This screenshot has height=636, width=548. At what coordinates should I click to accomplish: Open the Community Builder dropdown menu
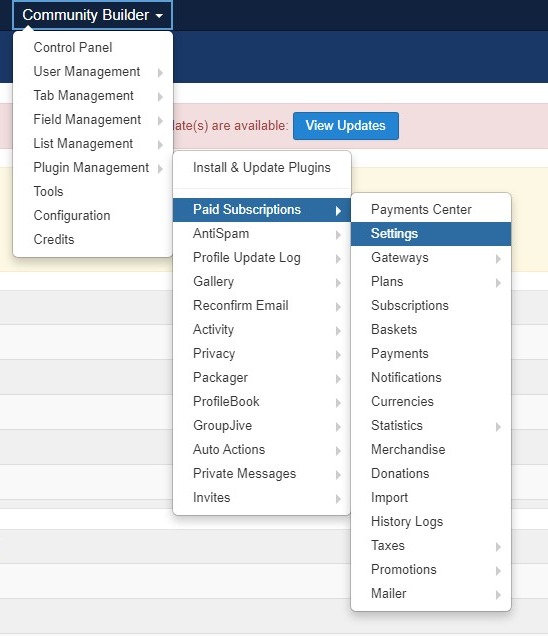click(x=92, y=15)
